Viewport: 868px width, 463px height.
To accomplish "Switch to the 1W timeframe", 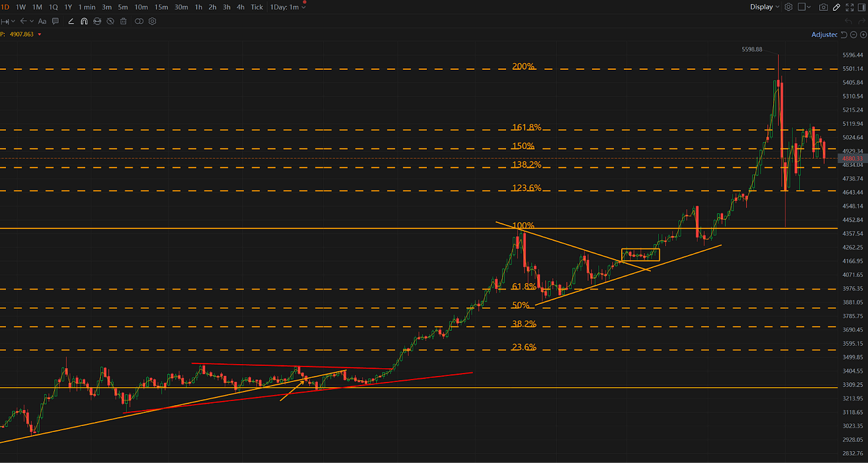I will pyautogui.click(x=21, y=7).
